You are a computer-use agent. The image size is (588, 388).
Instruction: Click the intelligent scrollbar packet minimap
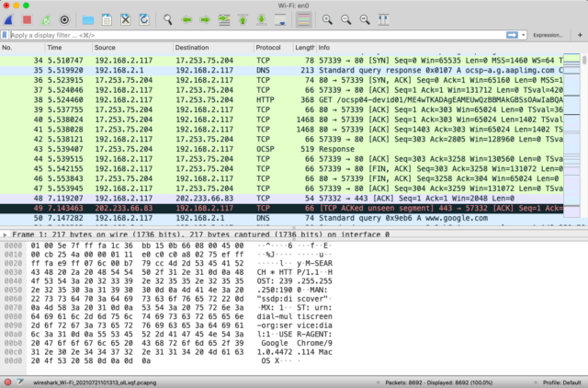click(x=571, y=135)
